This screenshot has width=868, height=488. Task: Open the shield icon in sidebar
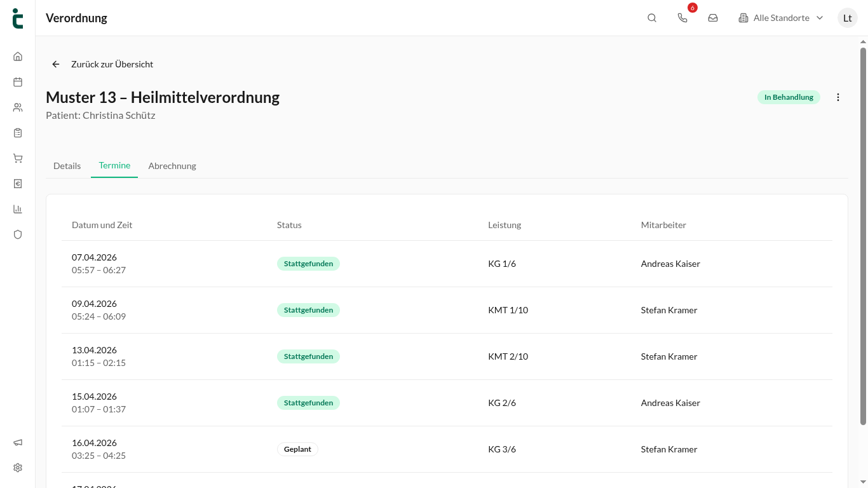click(x=18, y=234)
